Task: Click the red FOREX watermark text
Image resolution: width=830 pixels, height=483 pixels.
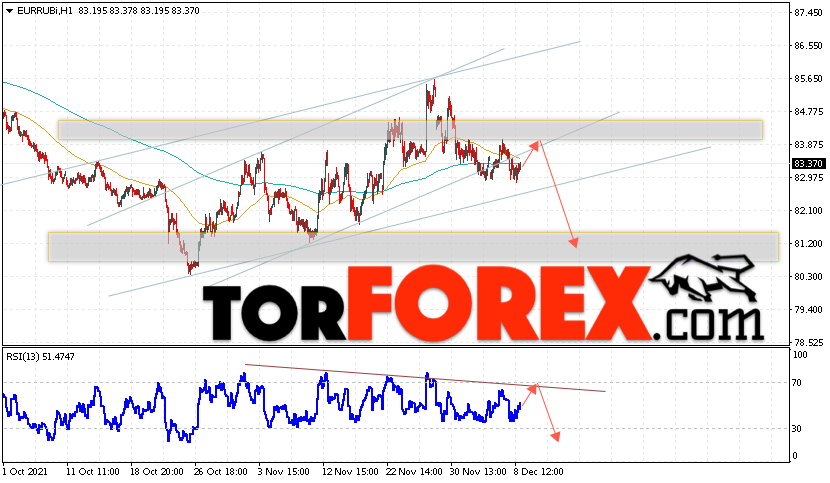Action: click(x=499, y=303)
